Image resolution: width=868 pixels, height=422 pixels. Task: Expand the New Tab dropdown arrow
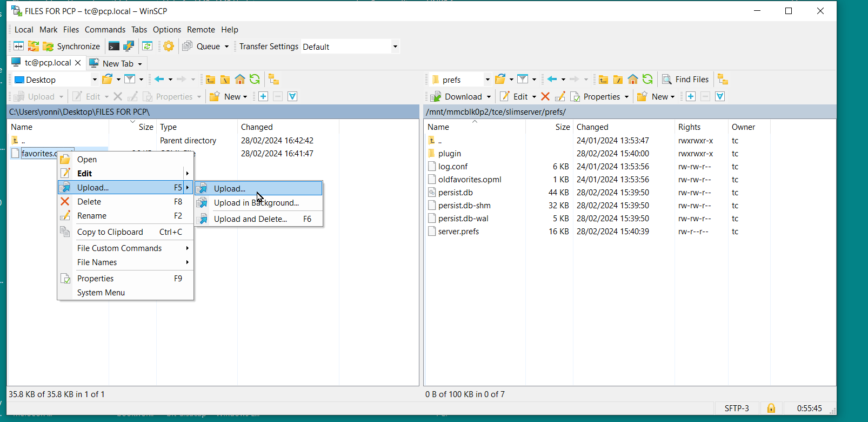coord(140,64)
